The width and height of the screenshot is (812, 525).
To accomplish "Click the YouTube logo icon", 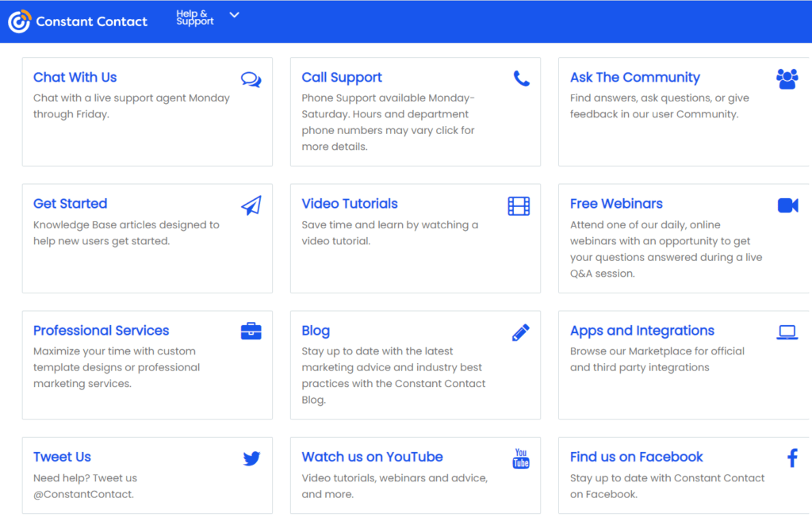I will point(521,458).
